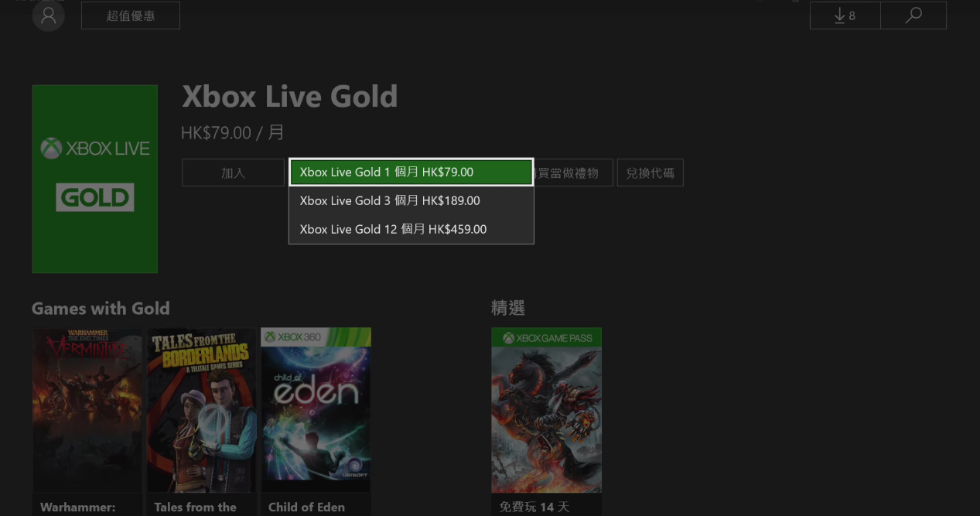Open the Warhammer Vermintide game cover
This screenshot has width=980, height=516.
pos(87,410)
